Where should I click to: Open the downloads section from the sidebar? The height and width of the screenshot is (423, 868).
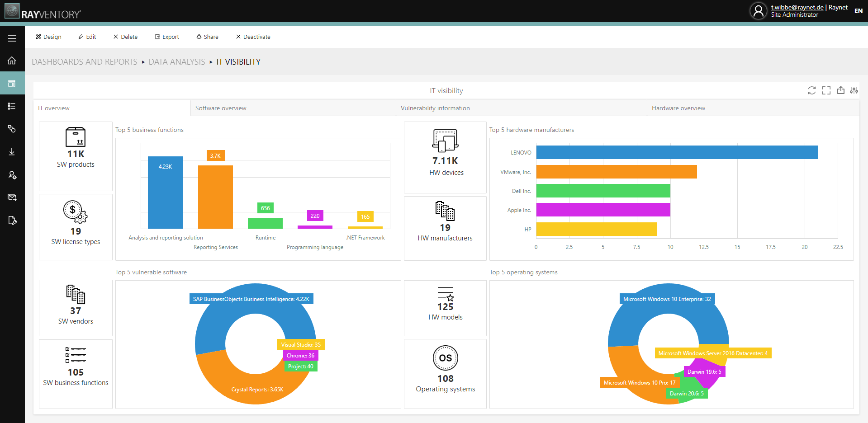click(x=12, y=152)
